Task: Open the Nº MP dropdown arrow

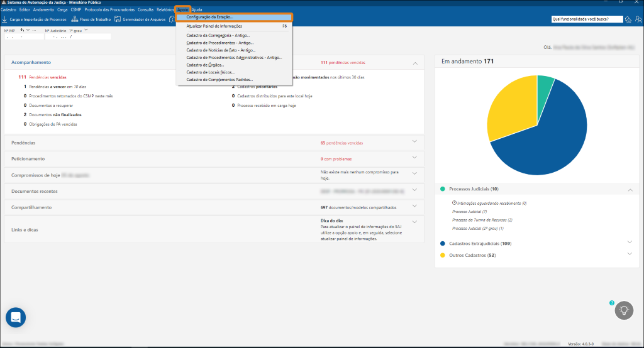Action: point(28,30)
